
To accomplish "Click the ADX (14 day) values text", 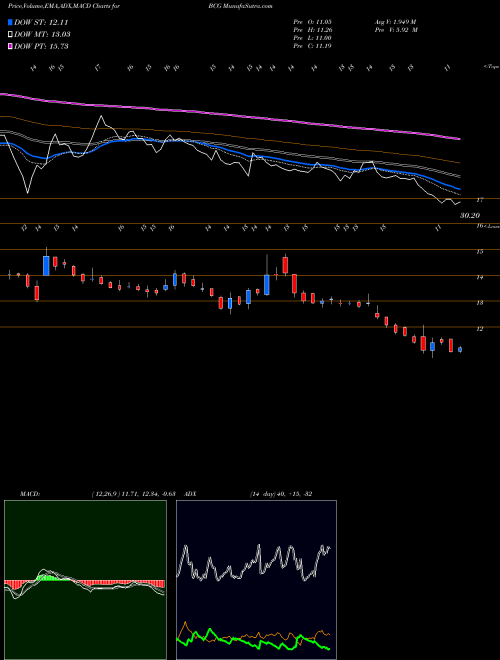I will 281,494.
